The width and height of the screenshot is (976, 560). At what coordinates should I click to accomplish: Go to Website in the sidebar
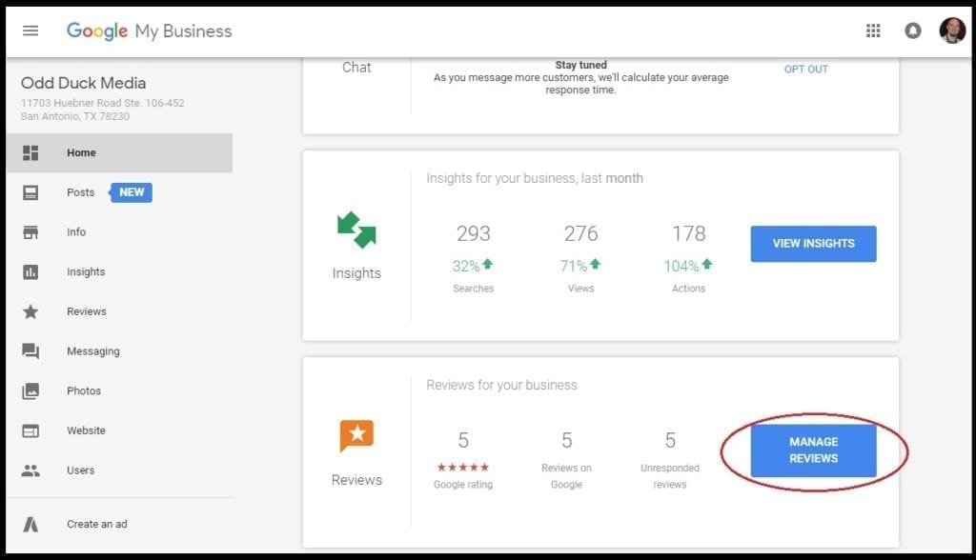pos(86,430)
